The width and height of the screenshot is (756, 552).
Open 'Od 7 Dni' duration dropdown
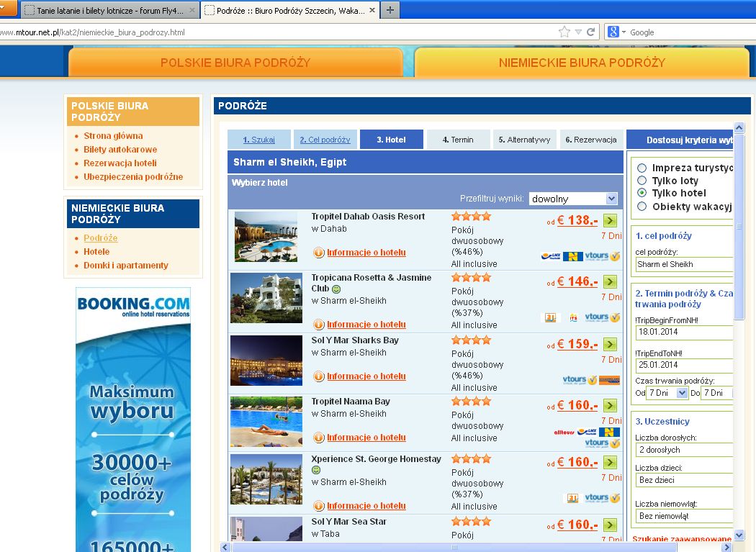pyautogui.click(x=667, y=393)
